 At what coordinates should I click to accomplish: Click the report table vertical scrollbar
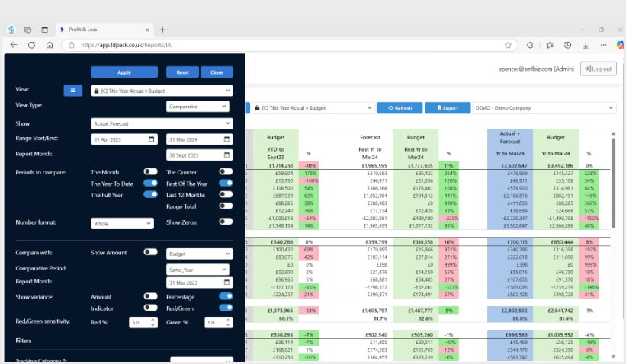(x=613, y=183)
